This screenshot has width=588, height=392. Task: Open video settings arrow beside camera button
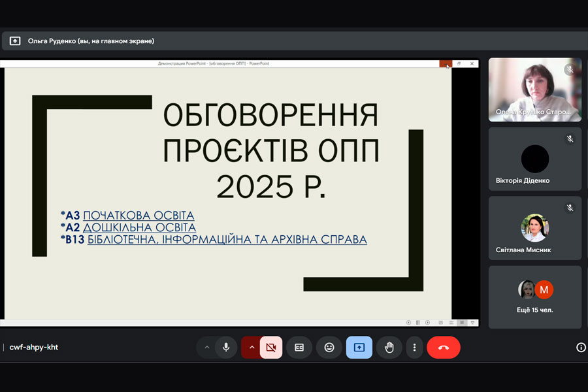[x=252, y=348]
